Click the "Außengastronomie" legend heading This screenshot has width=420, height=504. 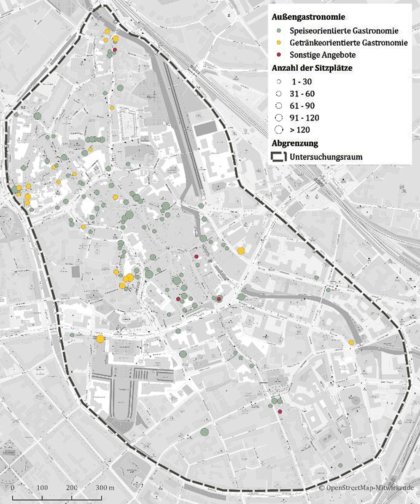(x=308, y=17)
